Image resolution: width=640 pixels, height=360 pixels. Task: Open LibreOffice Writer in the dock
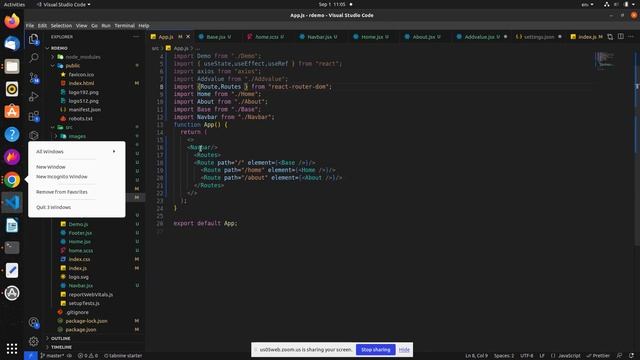[12, 225]
